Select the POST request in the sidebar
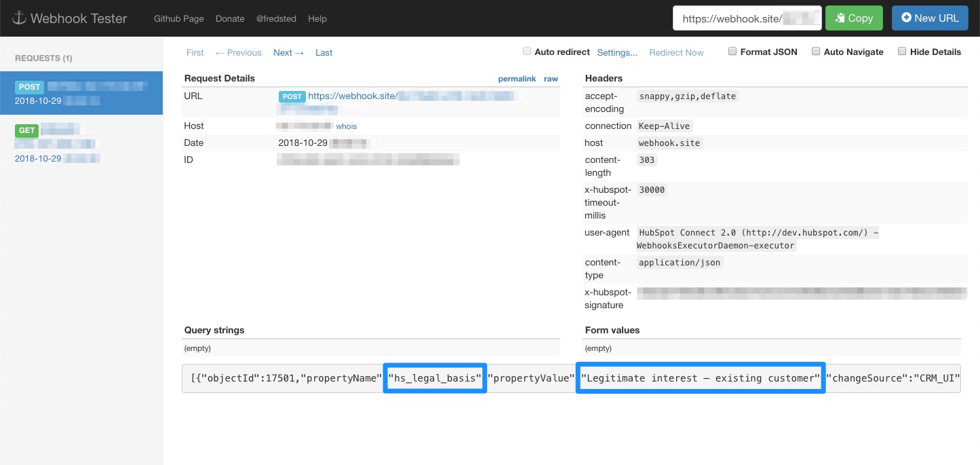Viewport: 980px width, 465px height. click(x=81, y=93)
